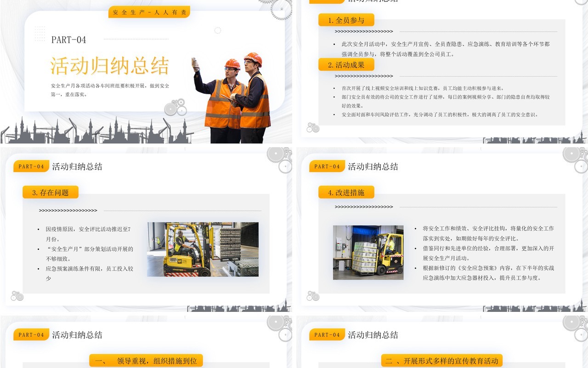This screenshot has width=588, height=368.
Task: Click 活动归纳总结 title on the 存在问题 slide
Action: 77,167
